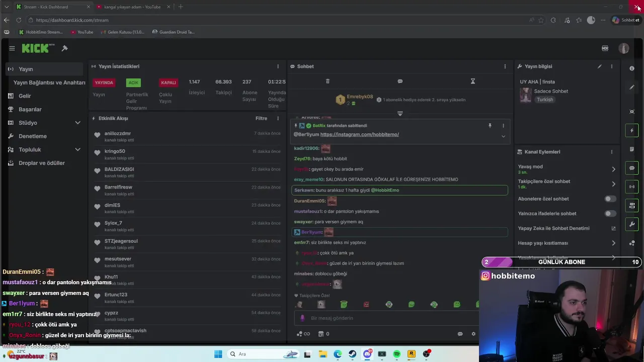Open Spotify from the taskbar
Screen dimensions: 644x362
396,354
